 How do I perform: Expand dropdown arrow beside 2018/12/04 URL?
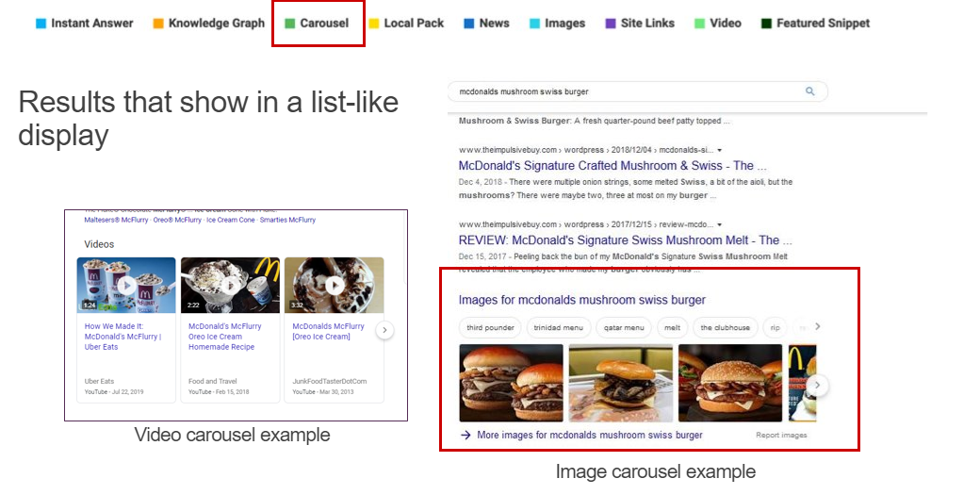pos(720,151)
